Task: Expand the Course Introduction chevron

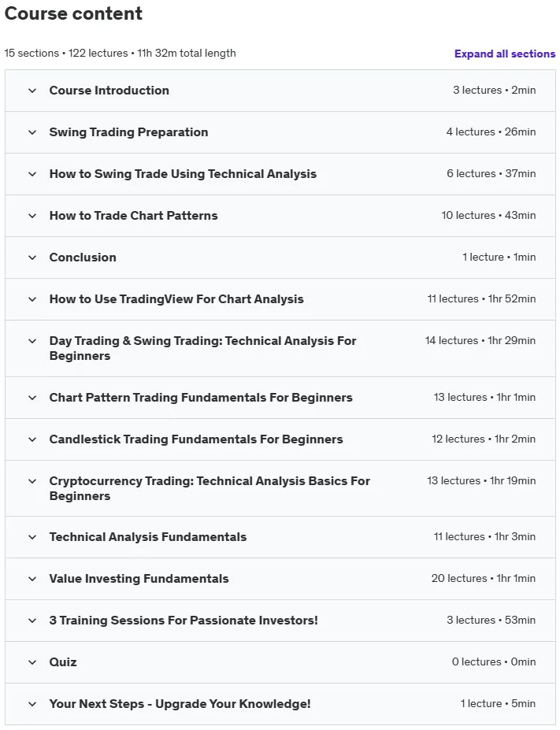Action: pos(32,91)
